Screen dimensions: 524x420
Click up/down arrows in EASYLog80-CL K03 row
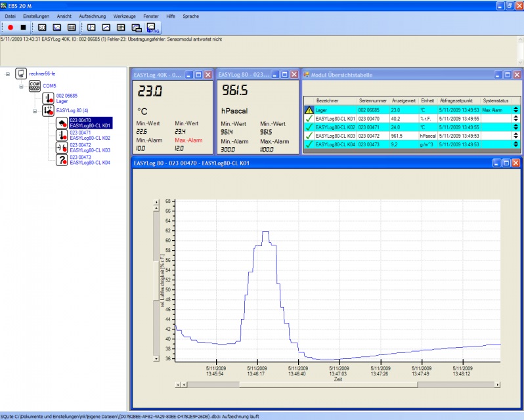(516, 136)
